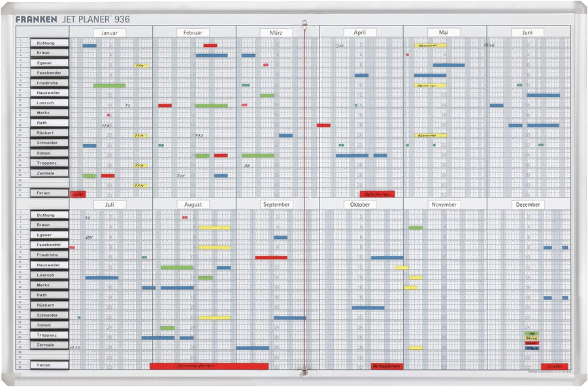This screenshot has height=387, width=588.
Task: Click red strip on Bothung row in Februar
Action: [210, 46]
